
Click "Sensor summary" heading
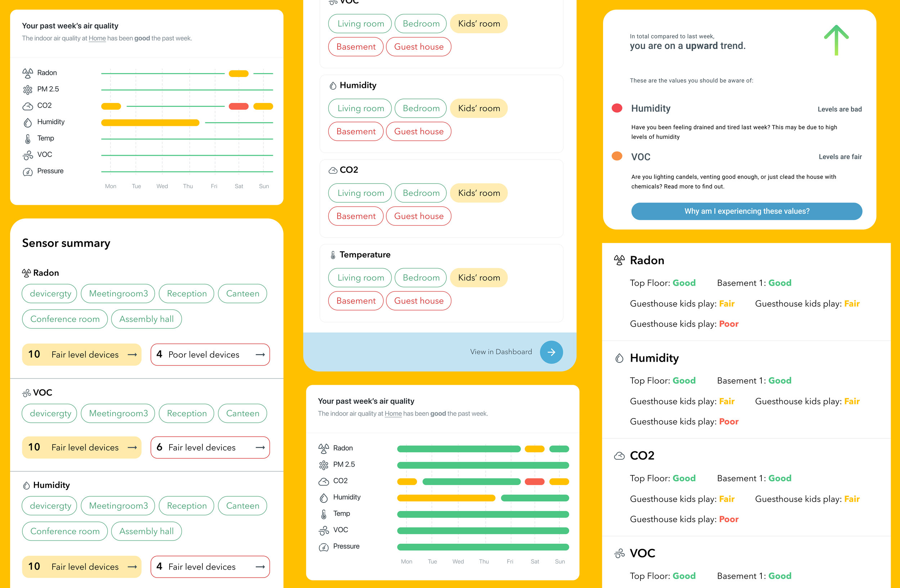coord(66,243)
